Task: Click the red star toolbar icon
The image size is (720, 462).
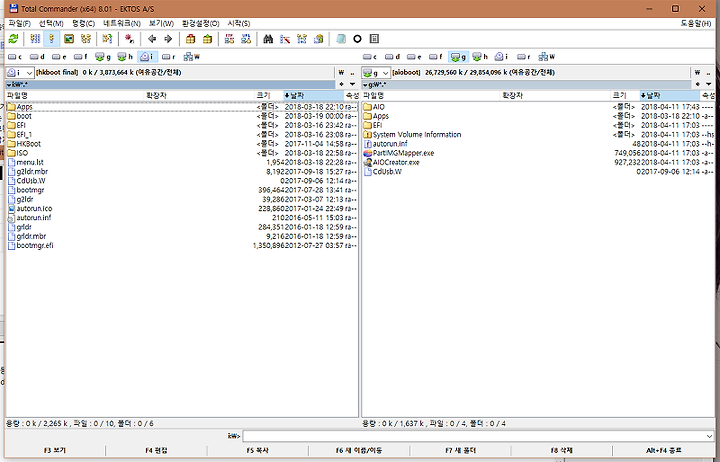Action: 129,39
